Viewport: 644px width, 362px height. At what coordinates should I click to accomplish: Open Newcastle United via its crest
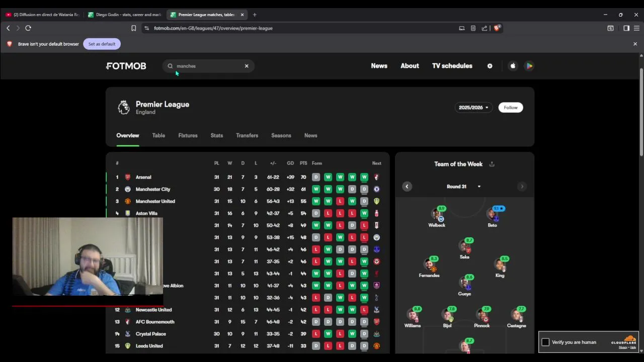127,310
